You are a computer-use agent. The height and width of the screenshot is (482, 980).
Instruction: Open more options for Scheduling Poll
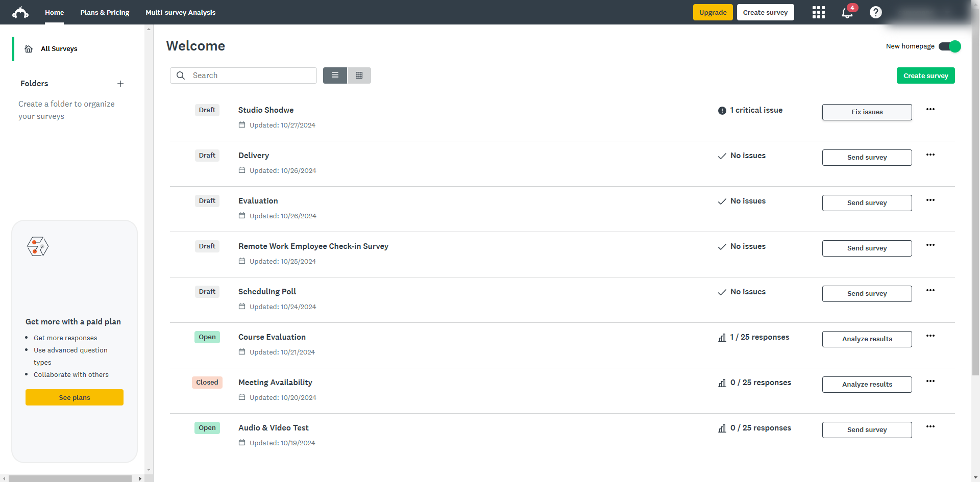point(930,290)
